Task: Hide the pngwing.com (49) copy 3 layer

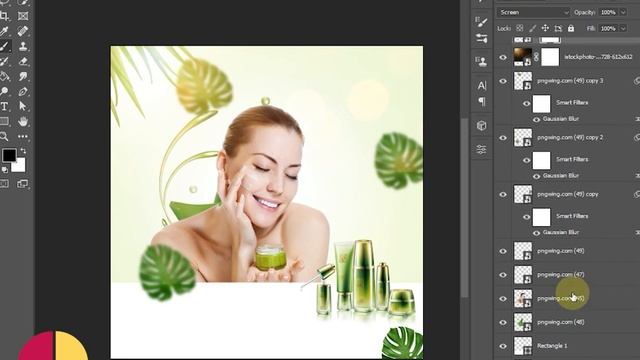Action: (503, 81)
